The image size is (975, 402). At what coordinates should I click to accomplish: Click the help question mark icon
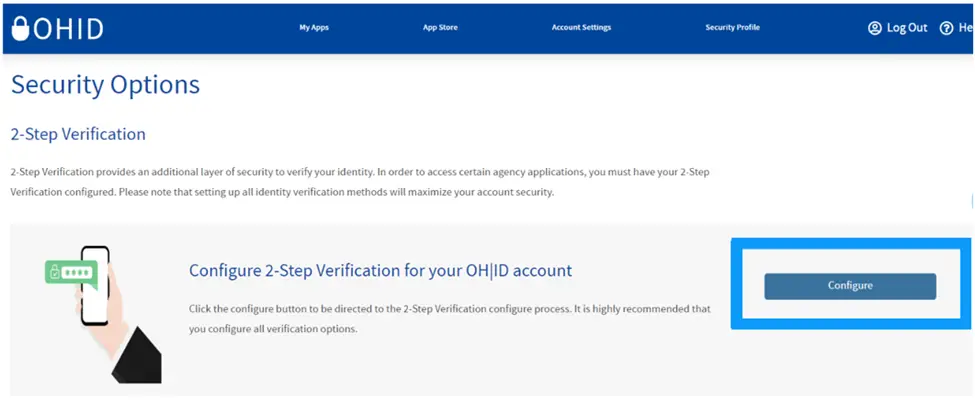coord(946,29)
